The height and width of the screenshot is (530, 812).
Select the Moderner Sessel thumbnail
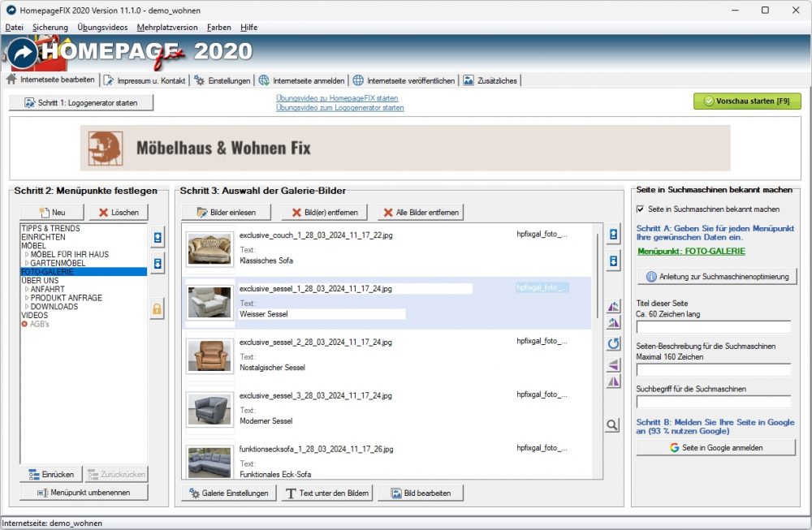click(x=209, y=409)
